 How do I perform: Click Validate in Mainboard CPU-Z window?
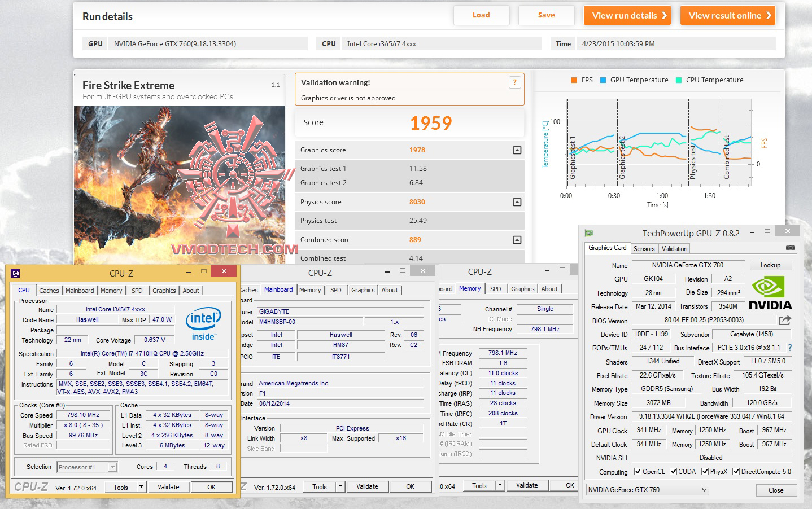pyautogui.click(x=367, y=486)
